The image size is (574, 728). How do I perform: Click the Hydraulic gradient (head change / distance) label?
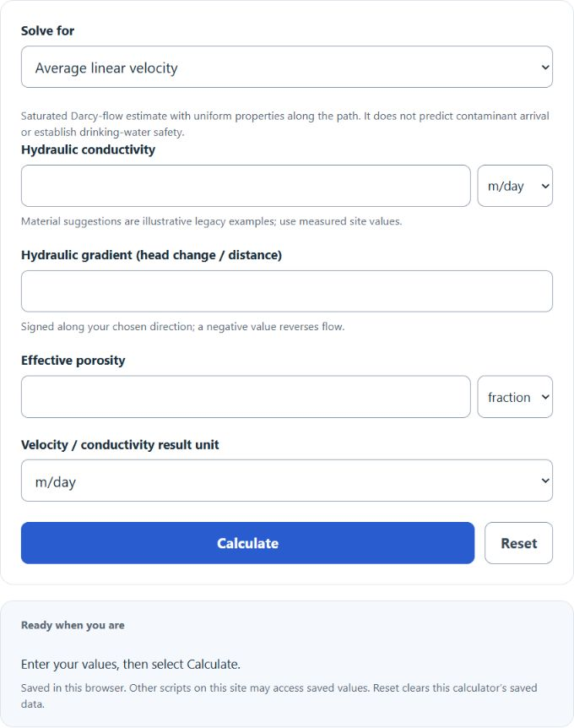pos(151,255)
